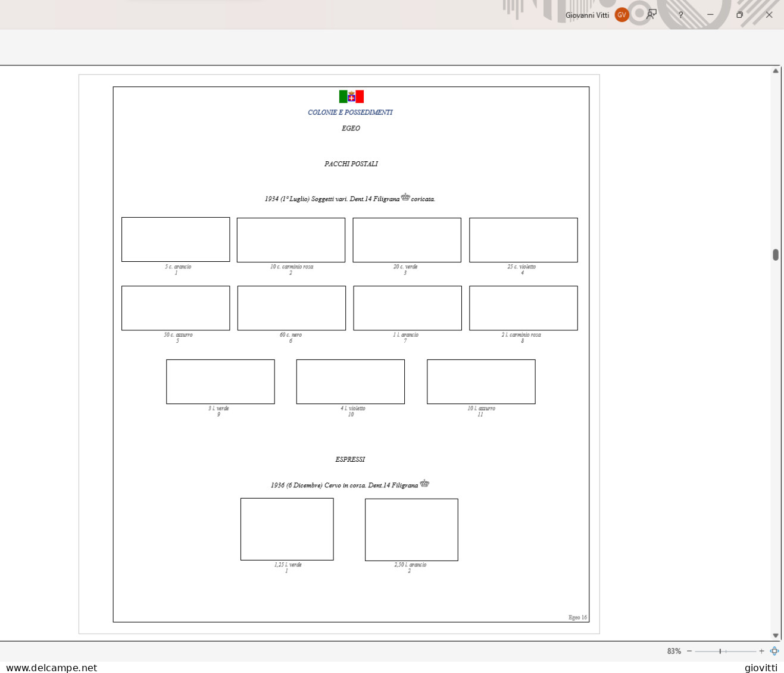Image resolution: width=784 pixels, height=673 pixels.
Task: Click crown watermark symbol in 1934 line
Action: (405, 197)
